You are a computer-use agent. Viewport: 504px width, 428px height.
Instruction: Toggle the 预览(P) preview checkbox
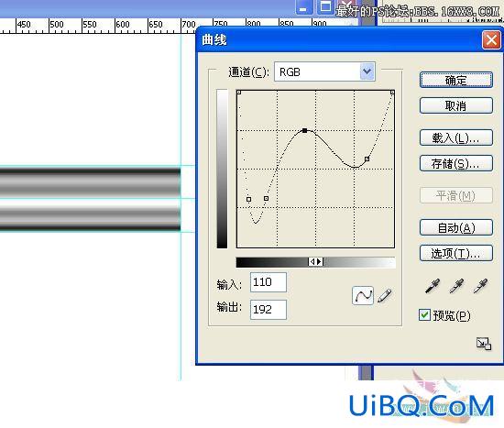424,314
